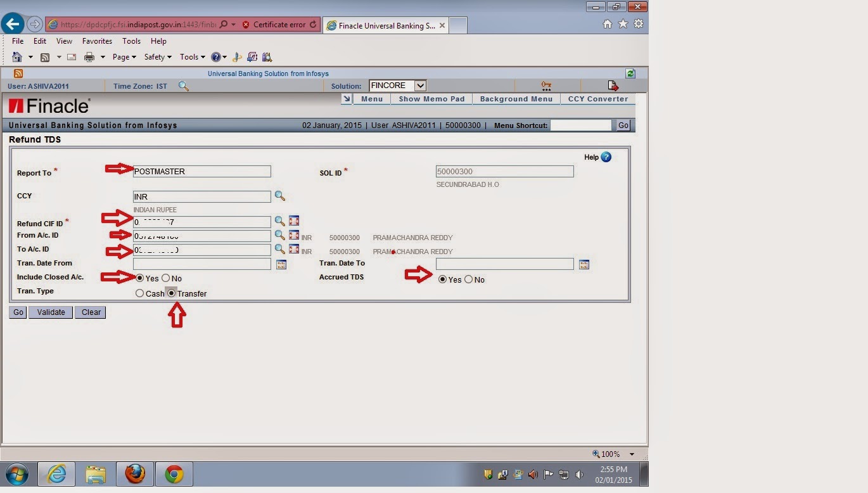The width and height of the screenshot is (868, 493).
Task: Open the calendar icon for Tran. Date From
Action: tap(281, 264)
